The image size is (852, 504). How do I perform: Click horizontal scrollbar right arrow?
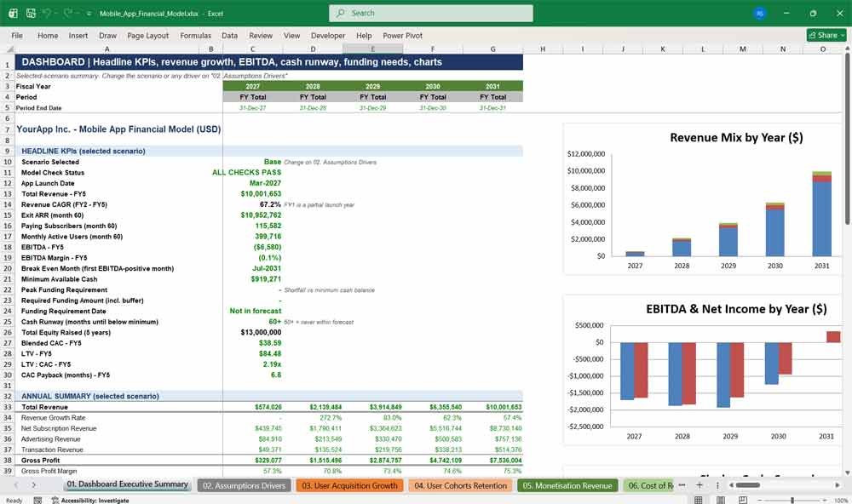[x=838, y=485]
